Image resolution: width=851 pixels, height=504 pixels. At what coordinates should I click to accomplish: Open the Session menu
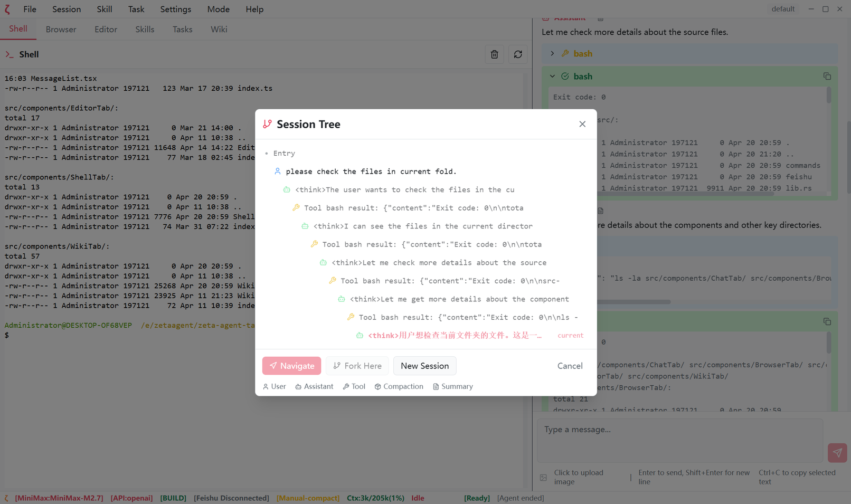click(x=67, y=9)
